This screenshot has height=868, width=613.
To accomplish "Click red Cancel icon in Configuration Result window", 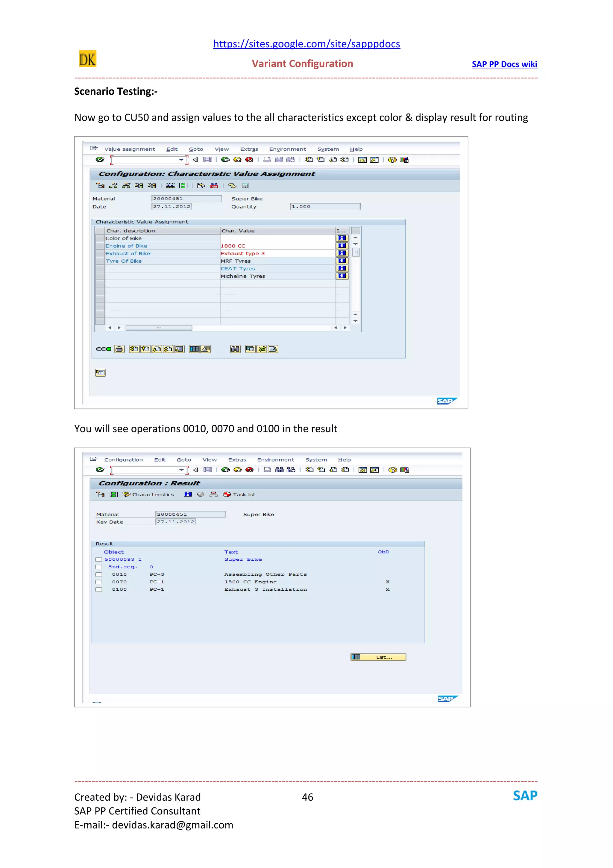I will 249,470.
